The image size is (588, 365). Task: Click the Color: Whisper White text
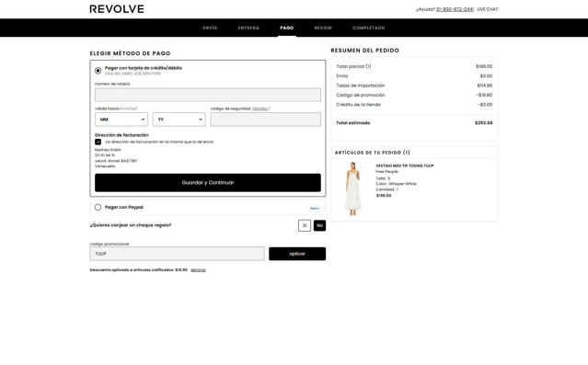396,184
